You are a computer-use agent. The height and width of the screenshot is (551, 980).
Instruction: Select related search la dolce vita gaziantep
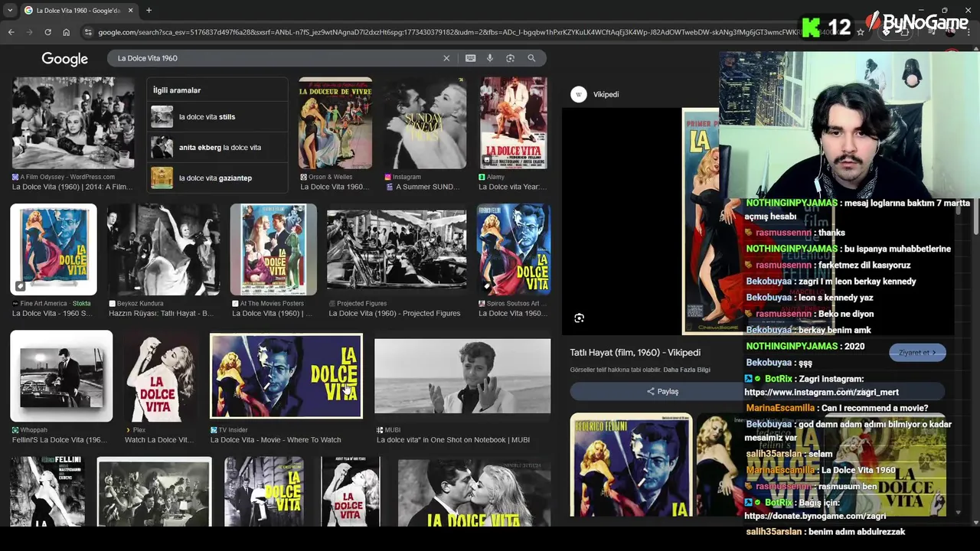pyautogui.click(x=217, y=178)
